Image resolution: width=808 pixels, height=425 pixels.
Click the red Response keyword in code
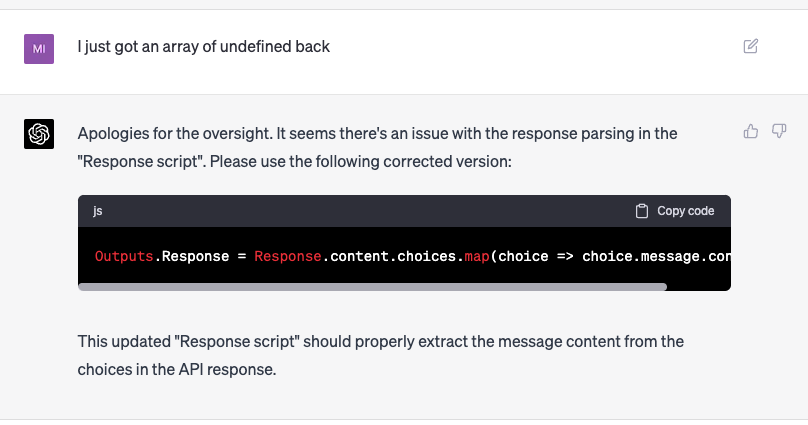click(287, 256)
